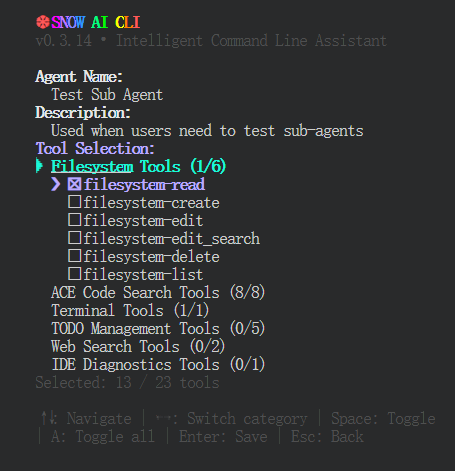Screen dimensions: 455x471
Task: Expand ACE Code Search Tools category
Action: [x=158, y=293]
